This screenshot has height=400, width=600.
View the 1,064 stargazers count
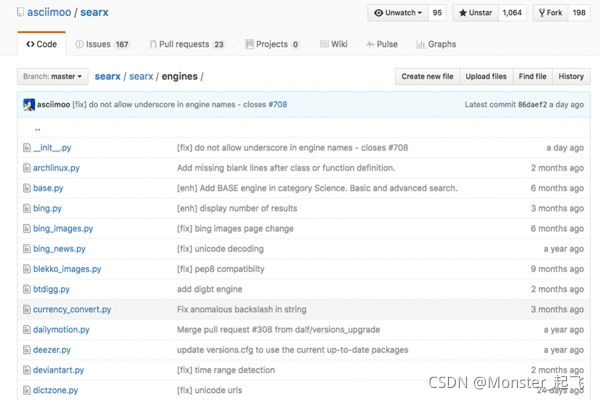click(x=512, y=13)
